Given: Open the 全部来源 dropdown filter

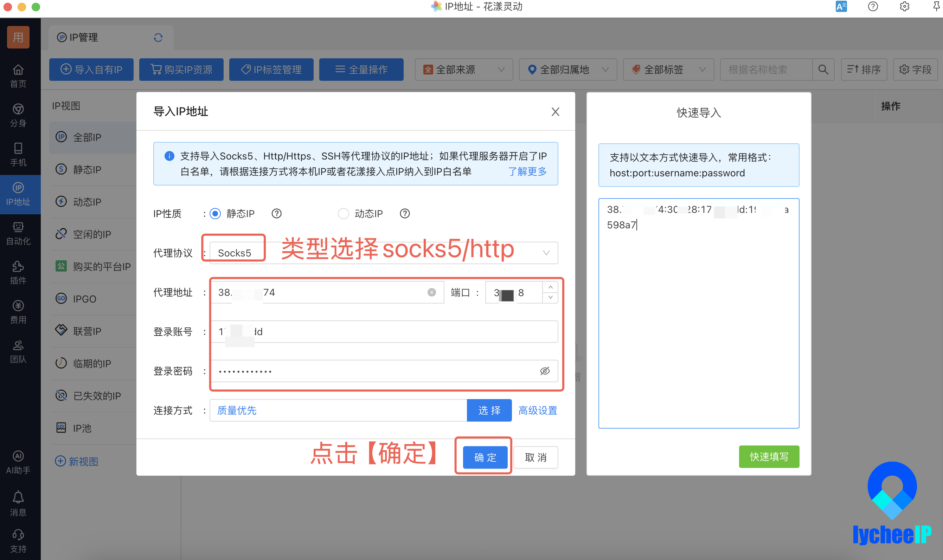Looking at the screenshot, I should tap(464, 70).
